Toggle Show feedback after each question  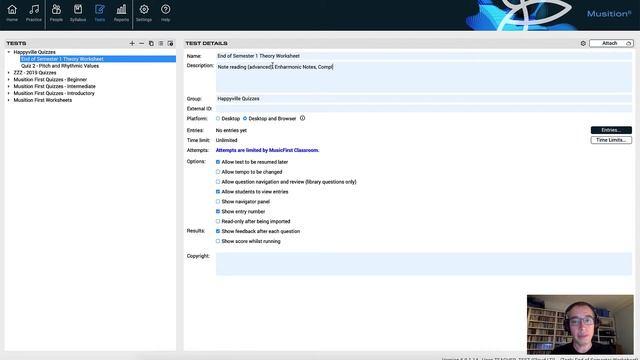218,231
